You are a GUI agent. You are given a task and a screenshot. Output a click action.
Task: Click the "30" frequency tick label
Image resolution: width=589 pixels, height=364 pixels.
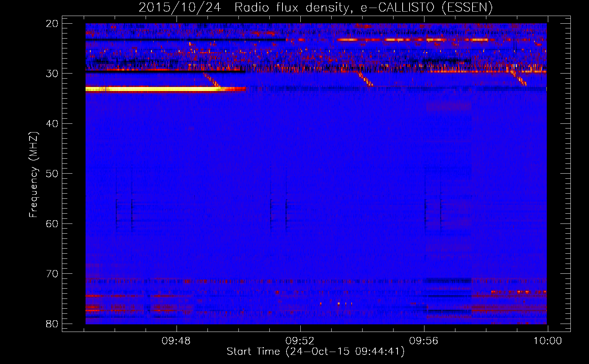(x=52, y=74)
